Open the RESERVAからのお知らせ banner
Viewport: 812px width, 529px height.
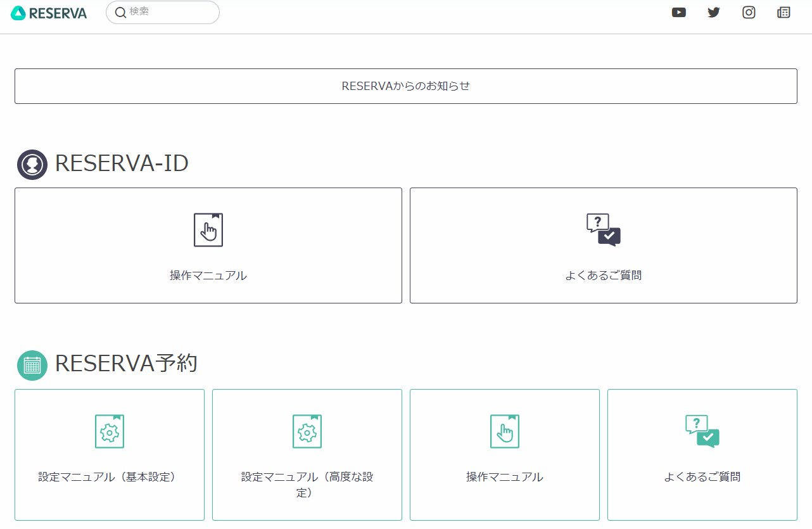406,86
